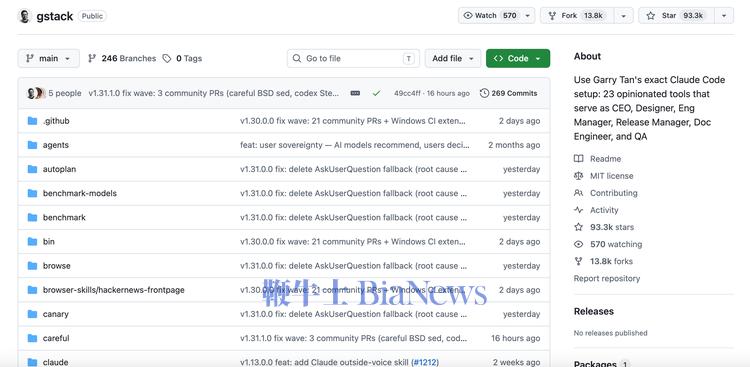Click the folder icon for agents
This screenshot has width=750, height=367.
[x=32, y=145]
